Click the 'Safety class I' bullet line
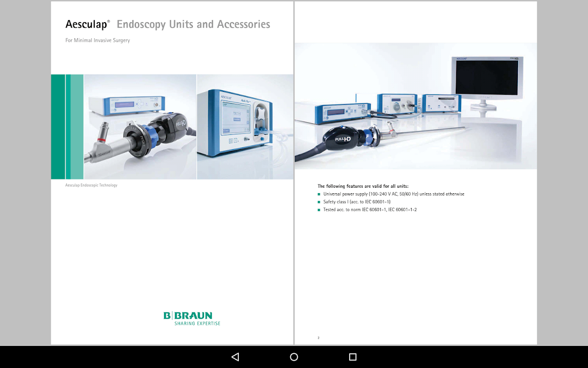The image size is (588, 368). [x=354, y=202]
